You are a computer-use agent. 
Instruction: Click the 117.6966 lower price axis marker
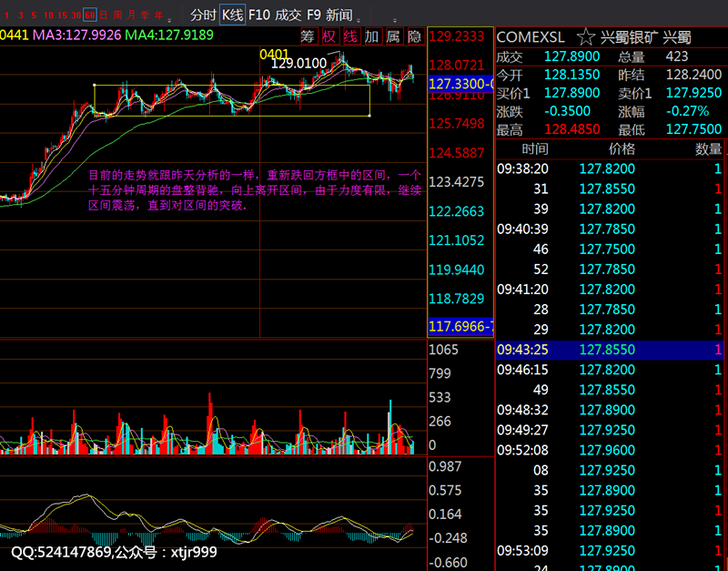pyautogui.click(x=460, y=327)
